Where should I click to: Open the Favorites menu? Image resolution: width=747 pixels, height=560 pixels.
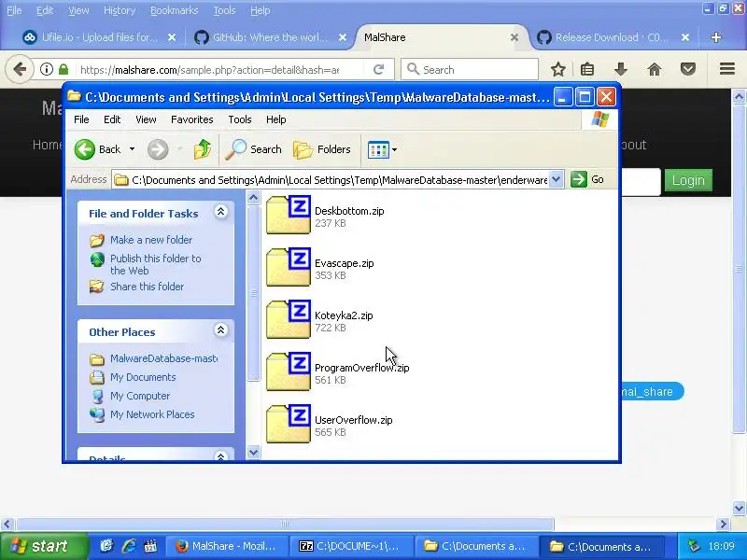coord(192,119)
